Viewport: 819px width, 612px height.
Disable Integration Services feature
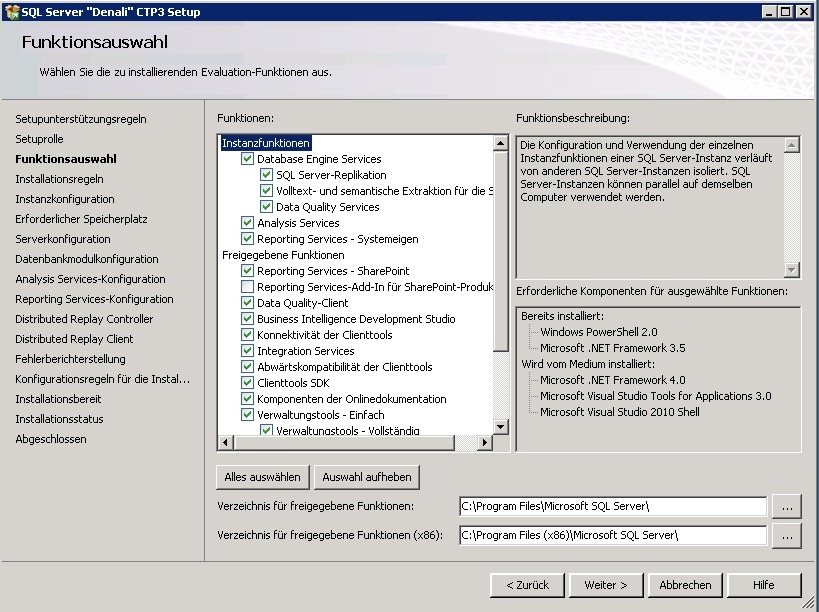coord(247,351)
